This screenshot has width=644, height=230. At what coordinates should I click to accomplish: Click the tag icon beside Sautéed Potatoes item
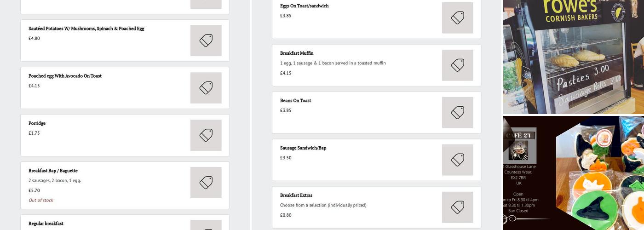pyautogui.click(x=206, y=40)
